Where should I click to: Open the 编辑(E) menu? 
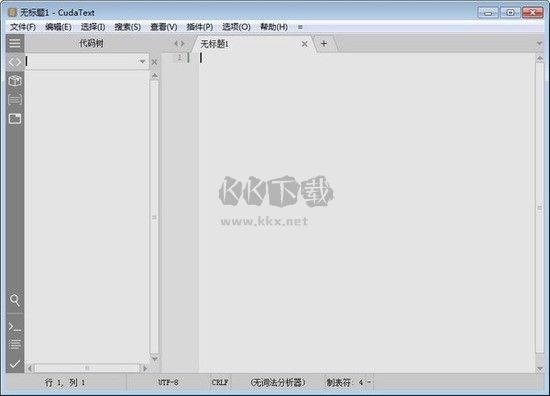tap(58, 27)
